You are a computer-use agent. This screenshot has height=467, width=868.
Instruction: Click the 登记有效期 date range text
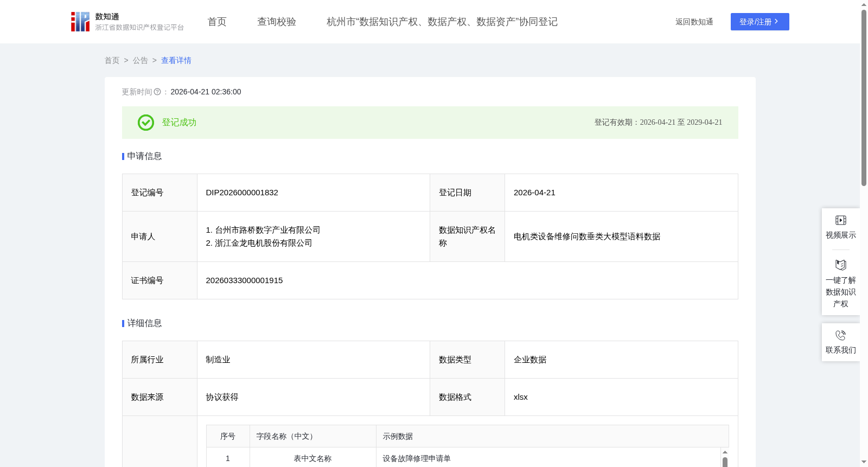pos(658,123)
